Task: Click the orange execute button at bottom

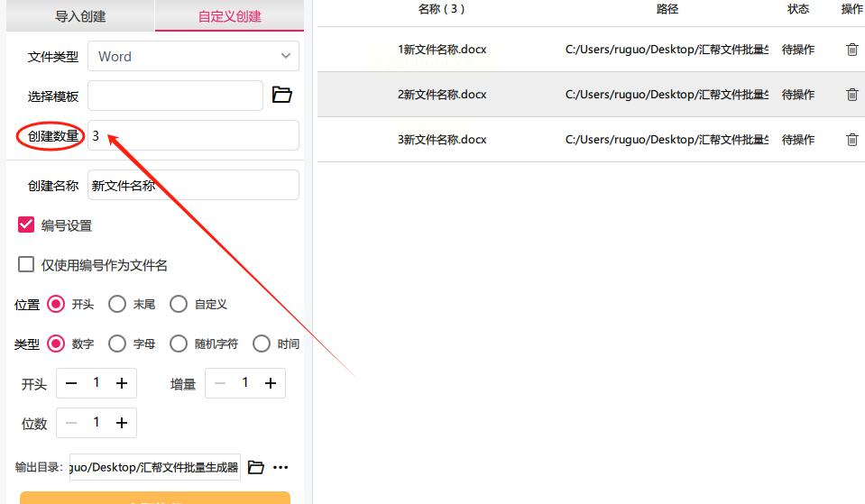Action: [155, 498]
